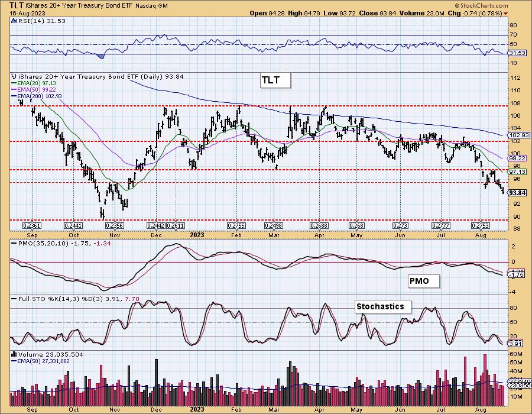Viewport: 532px width, 414px height.
Task: Click the 'Nov' label beneath the price panel
Action: 115,235
